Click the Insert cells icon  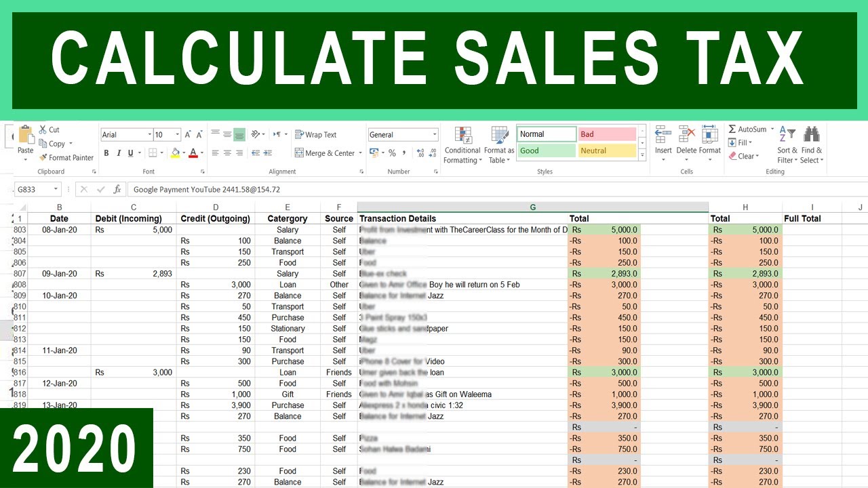tap(663, 134)
